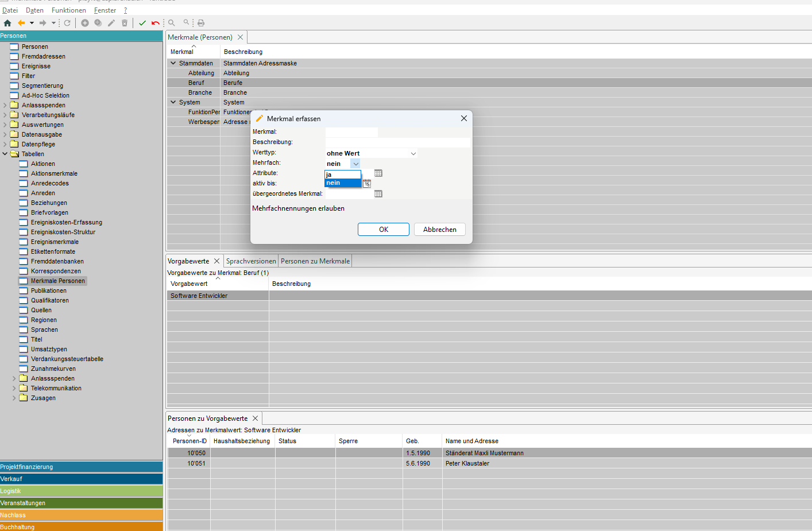Viewport: 812px width, 531px height.
Task: Click the green checkmark save icon
Action: [142, 23]
